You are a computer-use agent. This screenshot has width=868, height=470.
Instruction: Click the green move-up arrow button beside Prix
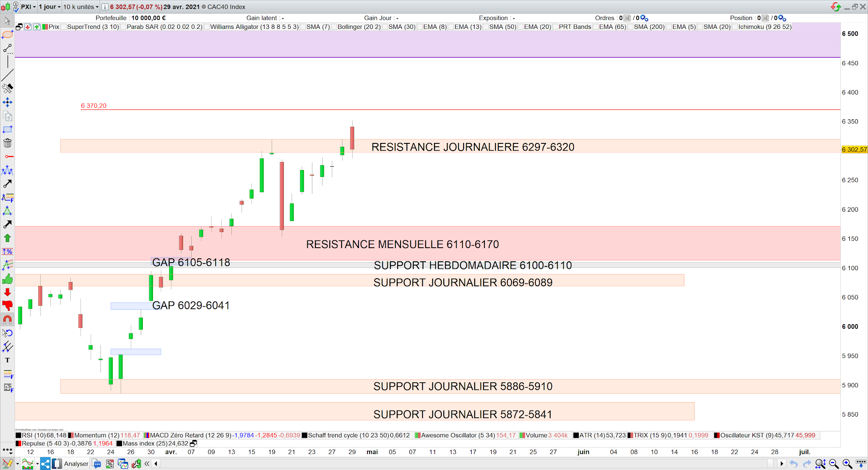[x=37, y=27]
